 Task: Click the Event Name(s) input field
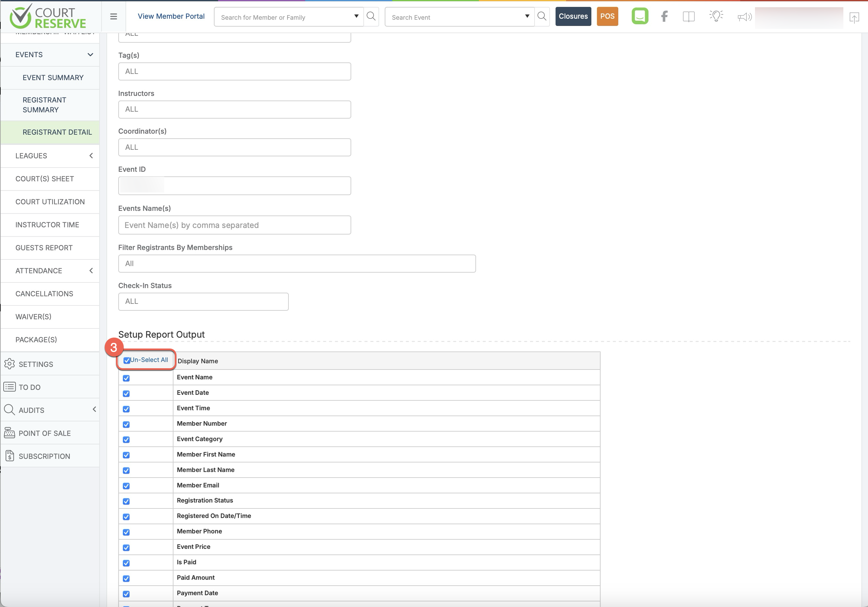pos(234,225)
